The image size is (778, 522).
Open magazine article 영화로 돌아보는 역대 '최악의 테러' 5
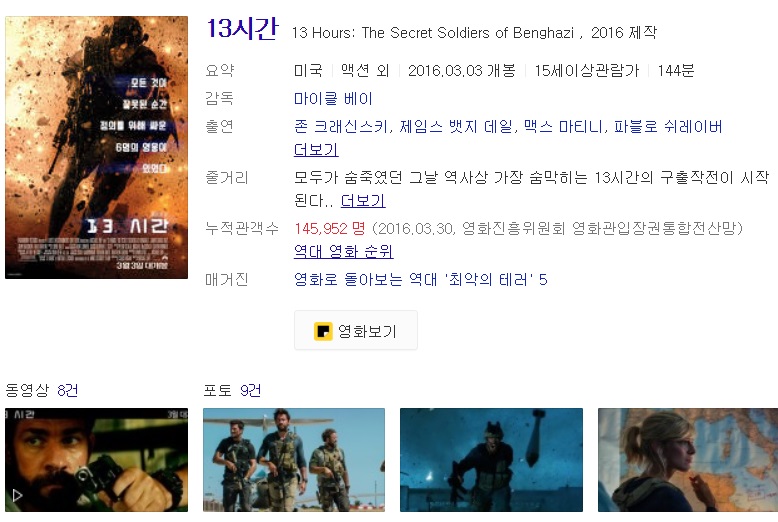coord(421,279)
